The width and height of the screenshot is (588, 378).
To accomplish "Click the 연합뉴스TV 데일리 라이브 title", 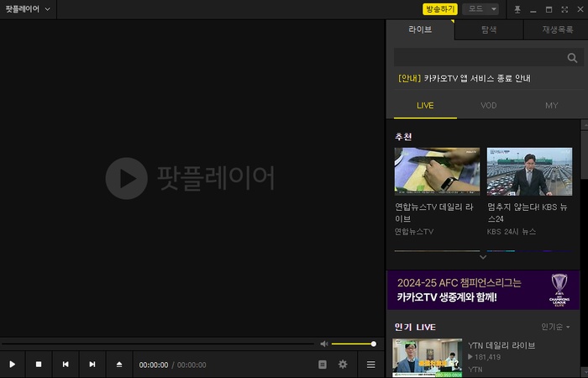I will [434, 213].
